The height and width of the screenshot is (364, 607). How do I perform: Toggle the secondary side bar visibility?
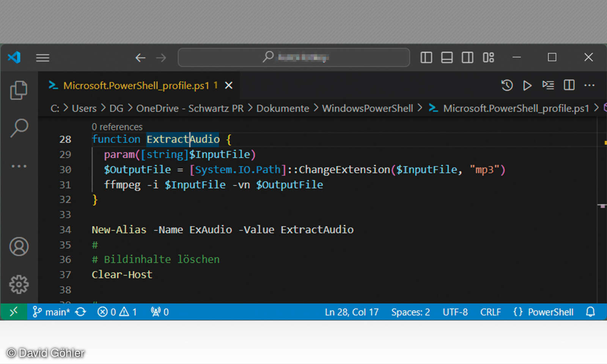tap(467, 58)
